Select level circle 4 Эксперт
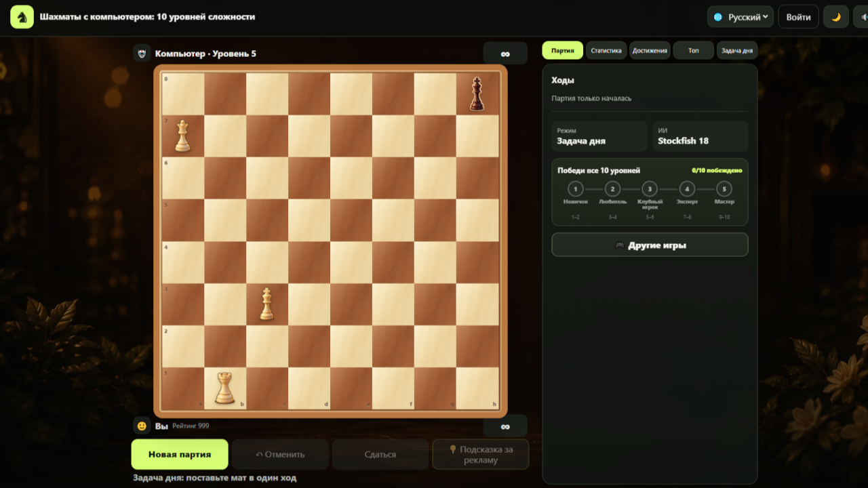 (687, 189)
